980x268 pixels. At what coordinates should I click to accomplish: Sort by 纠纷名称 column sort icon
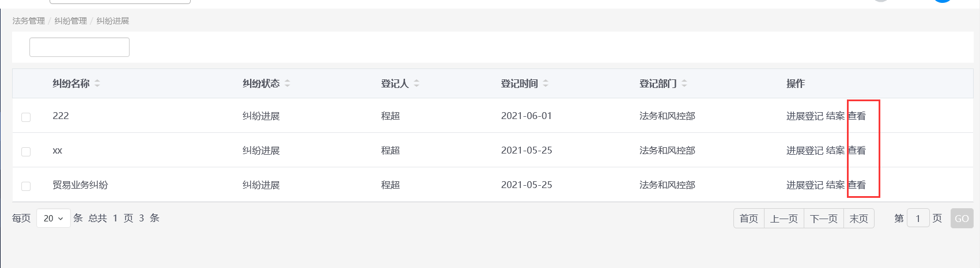97,83
